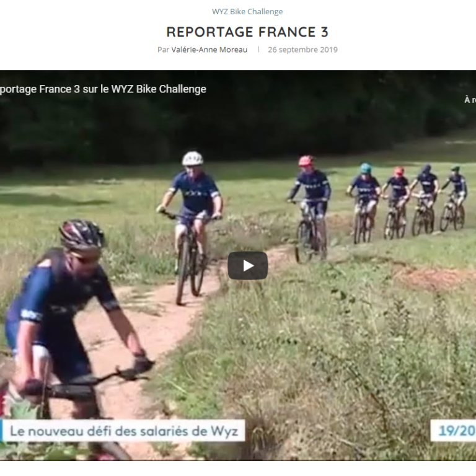Open the video title 'Reportage France 3 sur le WYZ Bike Challenge'
Image resolution: width=476 pixels, height=476 pixels.
pyautogui.click(x=103, y=89)
